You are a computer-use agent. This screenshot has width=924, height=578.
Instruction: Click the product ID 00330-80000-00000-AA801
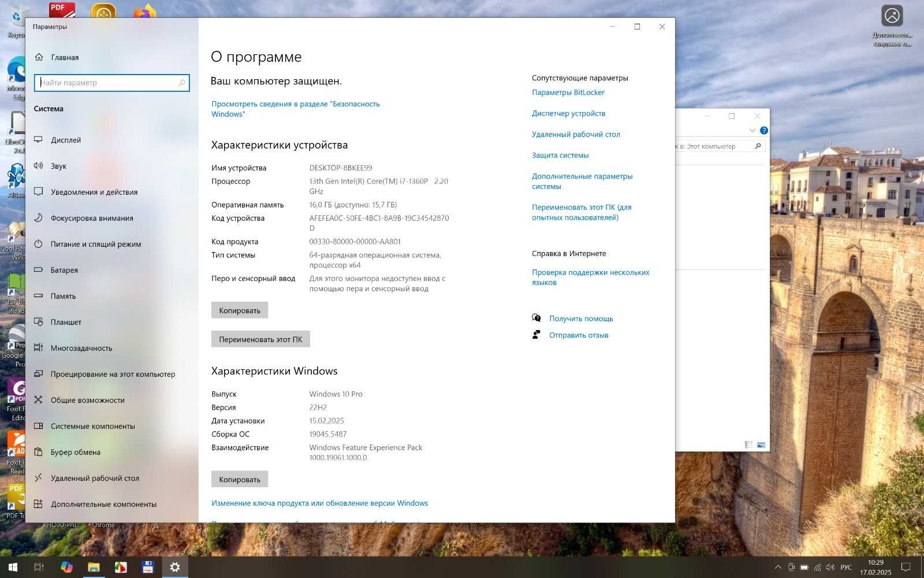tap(355, 242)
